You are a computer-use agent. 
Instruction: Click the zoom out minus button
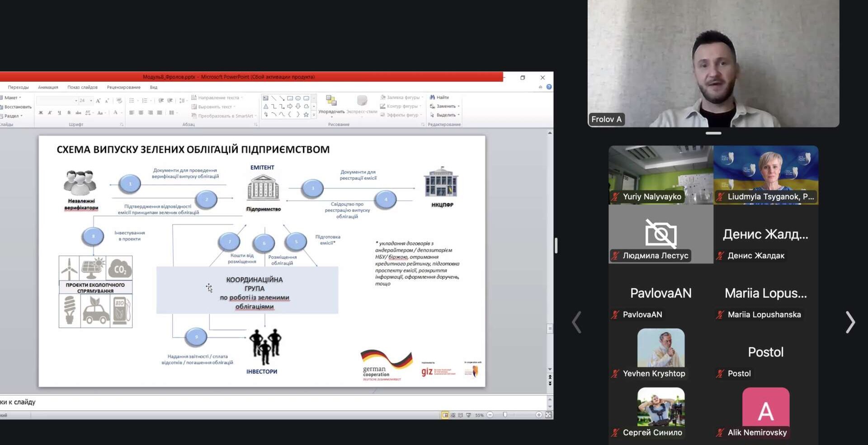pos(490,415)
